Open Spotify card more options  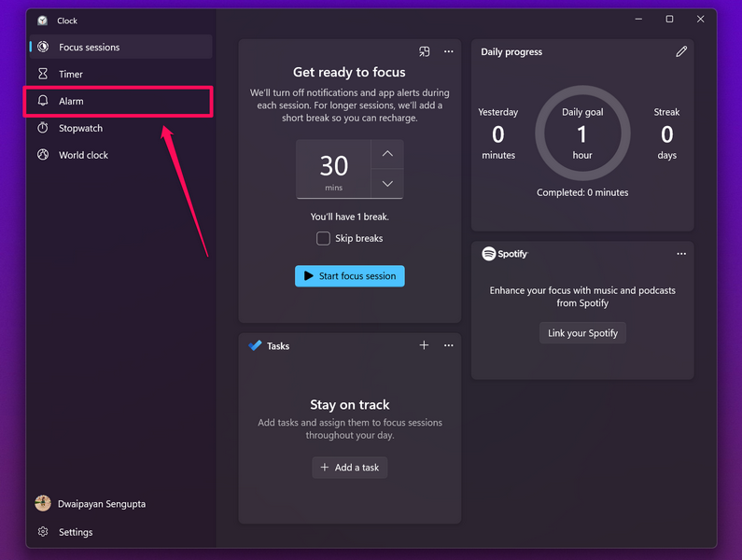pyautogui.click(x=681, y=254)
